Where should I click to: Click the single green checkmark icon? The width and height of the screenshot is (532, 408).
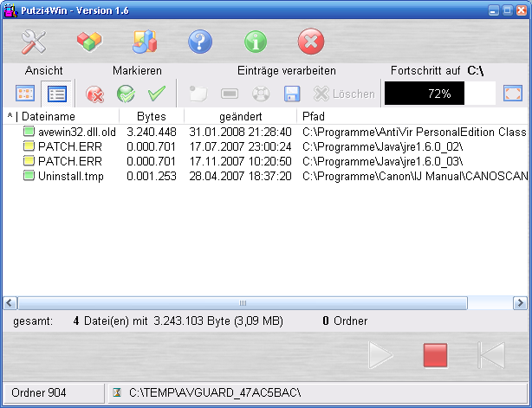click(157, 94)
